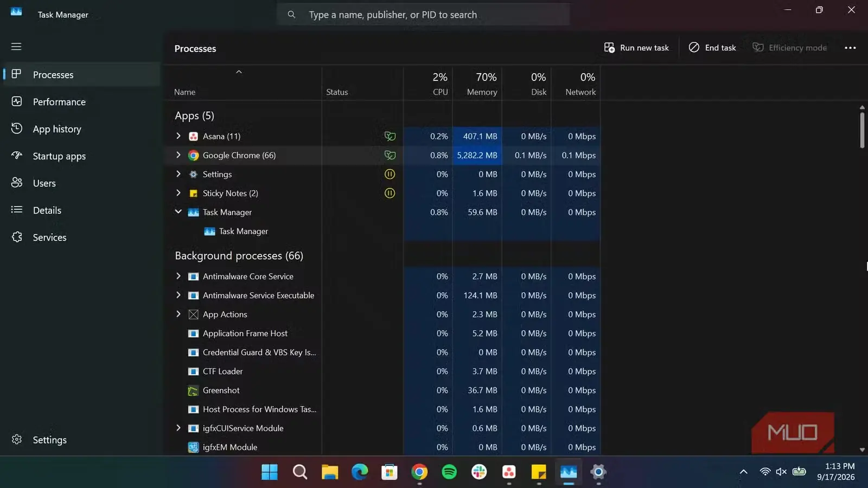Click the Efficiency mode button
Viewport: 868px width, 488px height.
pyautogui.click(x=789, y=48)
